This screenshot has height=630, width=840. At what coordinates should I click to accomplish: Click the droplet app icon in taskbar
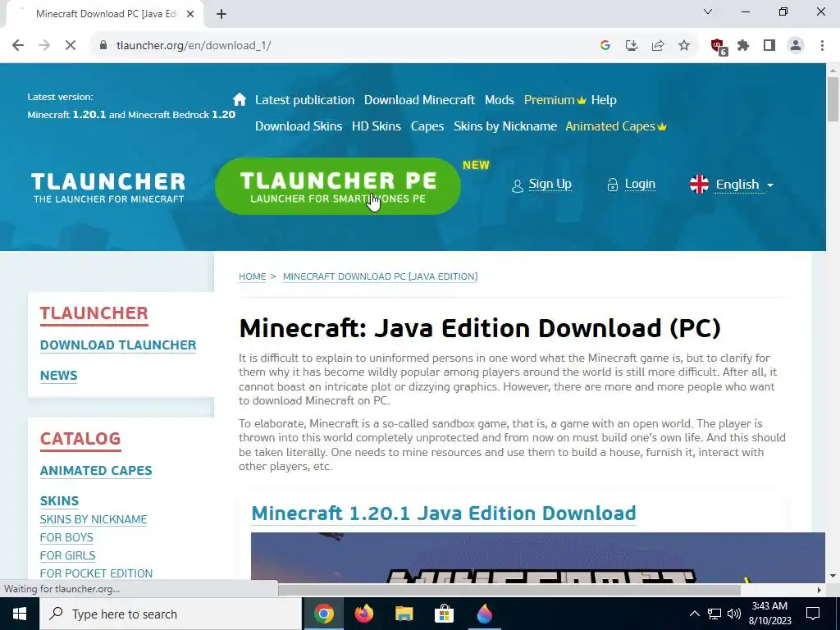[484, 614]
